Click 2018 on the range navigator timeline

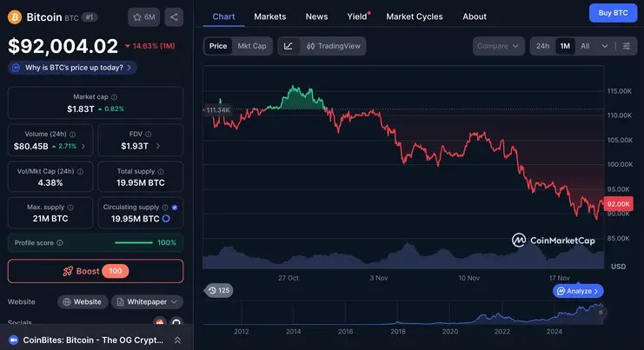pos(397,332)
